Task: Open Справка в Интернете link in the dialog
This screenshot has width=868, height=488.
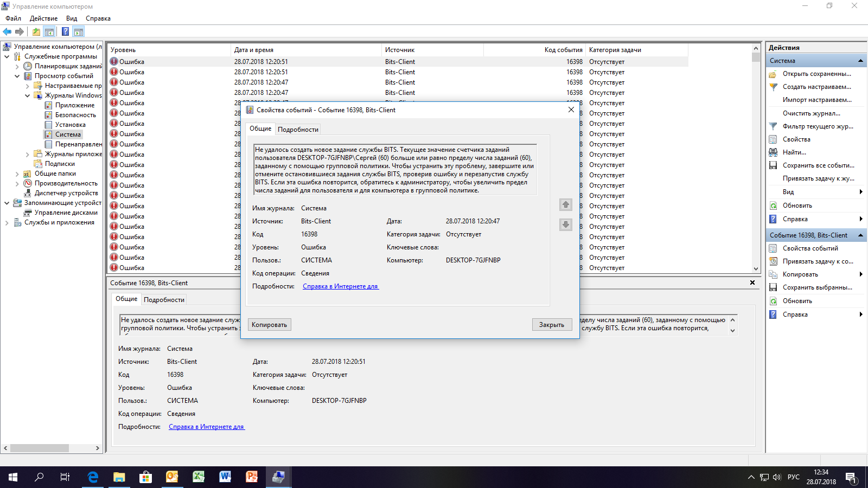Action: tap(341, 286)
